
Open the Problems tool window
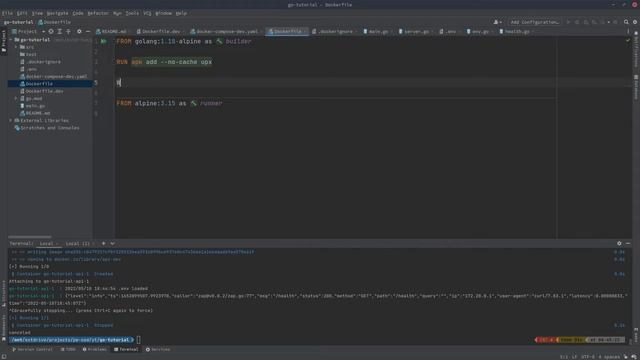(x=95, y=350)
